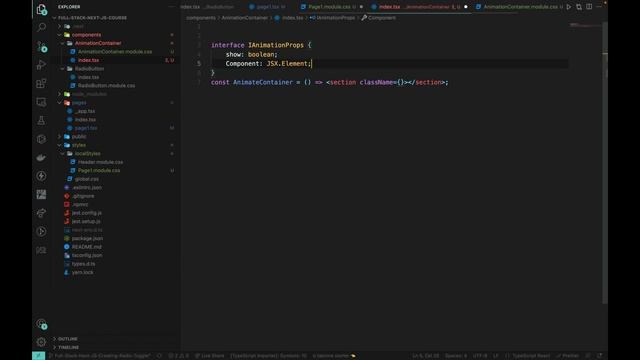Open the Run and Debug view
The image size is (640, 360).
(x=41, y=64)
